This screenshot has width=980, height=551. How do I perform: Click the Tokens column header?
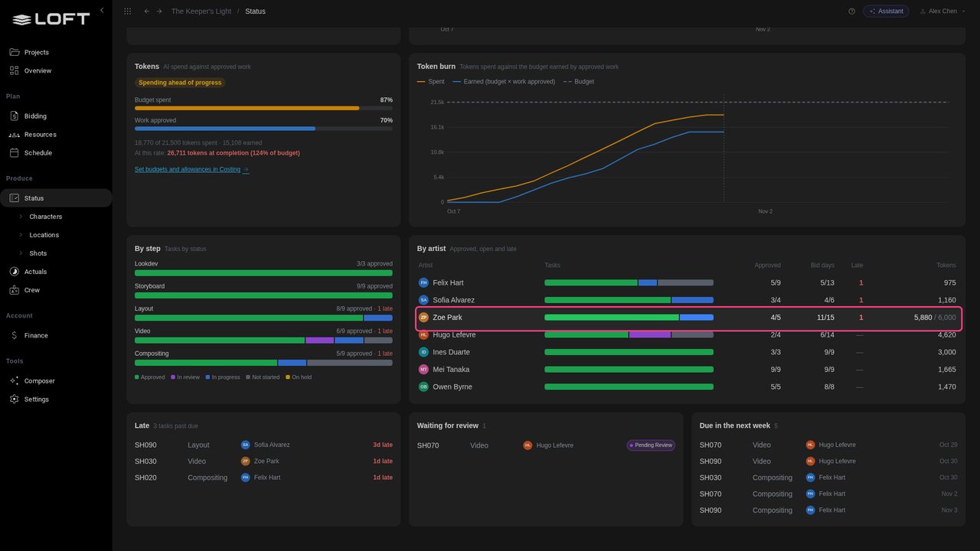click(946, 266)
